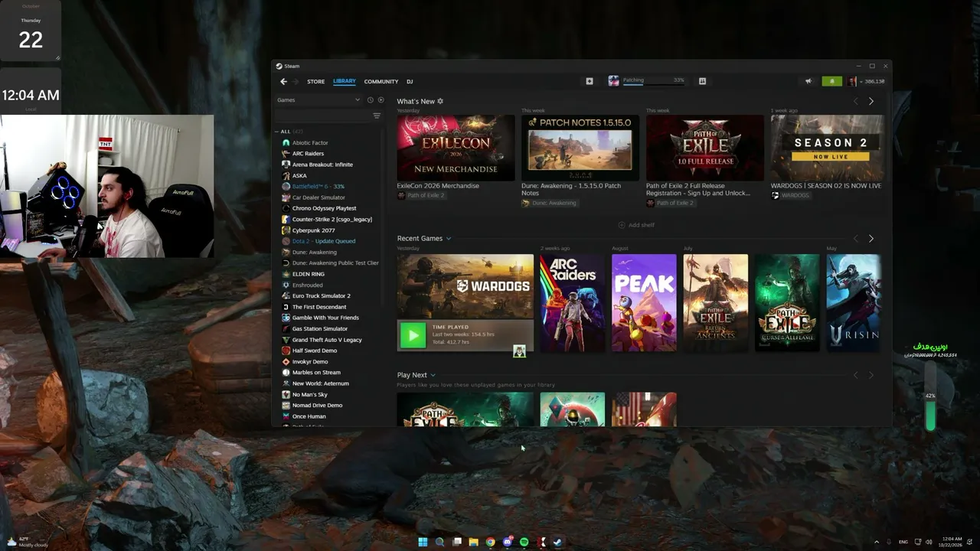980x551 pixels.
Task: Open Chrome from the taskbar
Action: pyautogui.click(x=490, y=542)
